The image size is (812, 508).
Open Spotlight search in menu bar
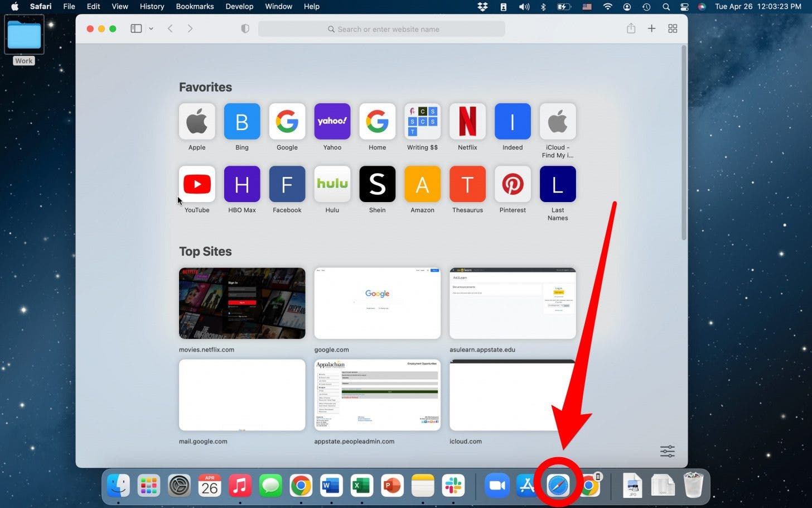(x=666, y=7)
